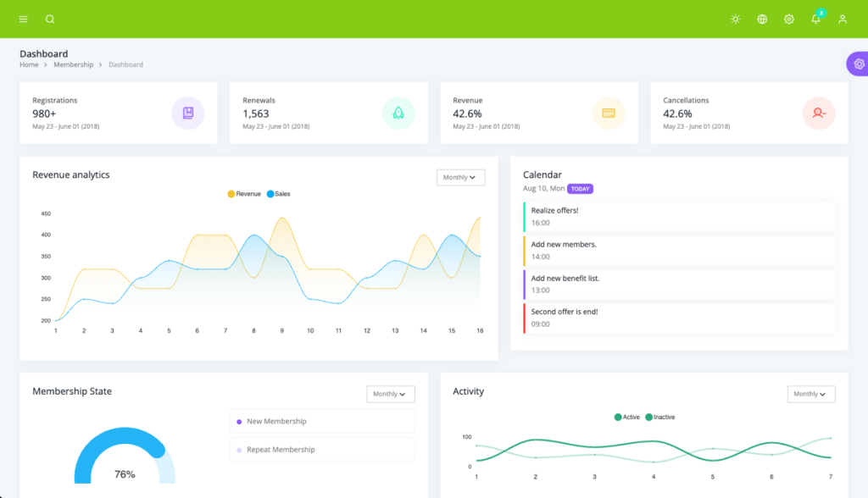Open the notifications bell
The image size is (868, 498).
pos(815,19)
